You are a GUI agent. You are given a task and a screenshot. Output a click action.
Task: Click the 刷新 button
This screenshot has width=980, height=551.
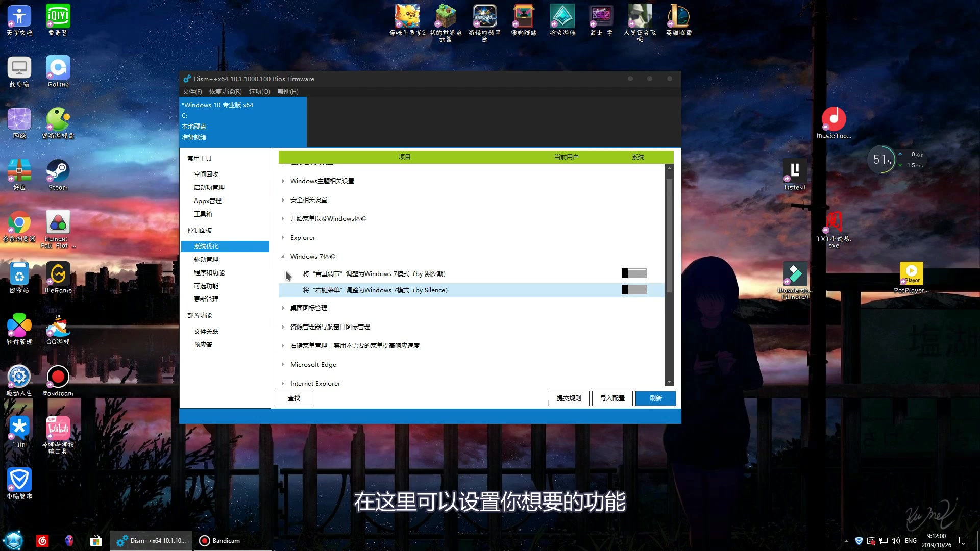coord(656,398)
